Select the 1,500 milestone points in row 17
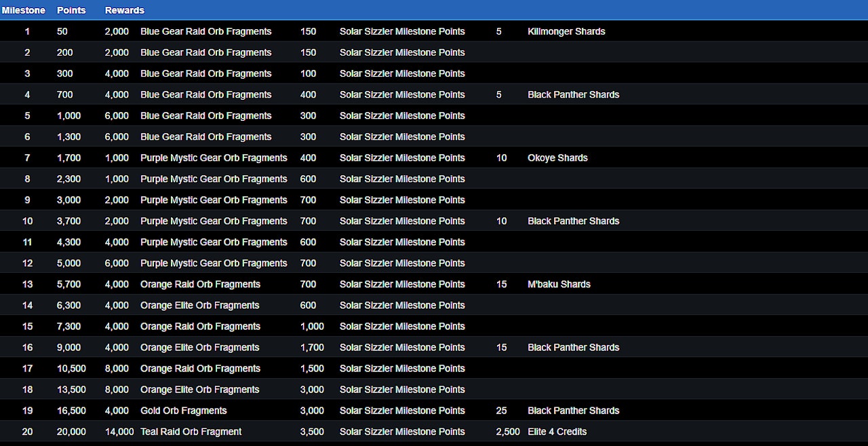This screenshot has width=868, height=446. [312, 368]
